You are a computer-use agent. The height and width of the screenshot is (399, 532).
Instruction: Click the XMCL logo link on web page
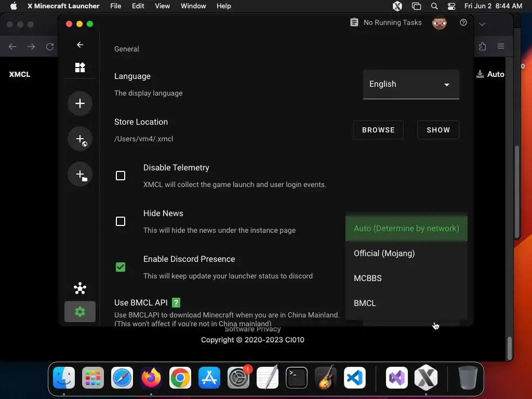(x=20, y=74)
